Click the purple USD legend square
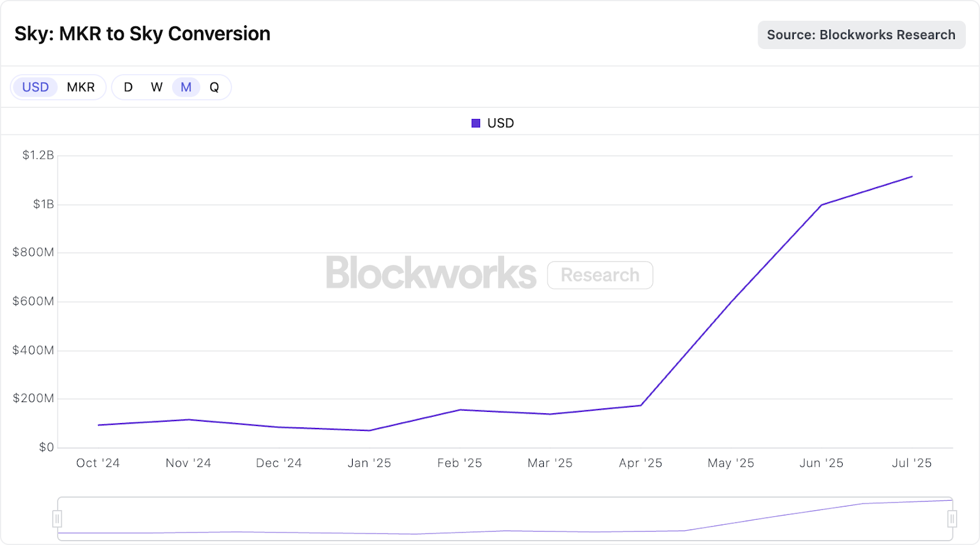Viewport: 980px width, 545px height. coord(476,123)
